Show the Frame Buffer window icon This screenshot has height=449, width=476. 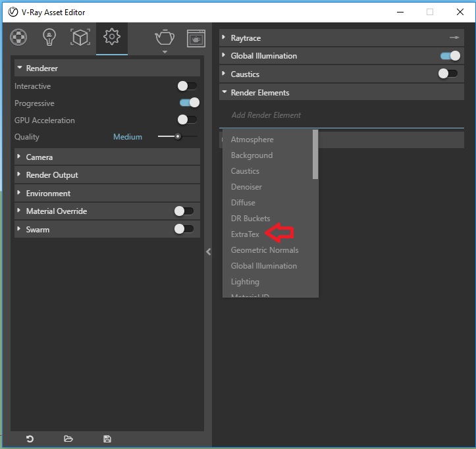point(196,38)
